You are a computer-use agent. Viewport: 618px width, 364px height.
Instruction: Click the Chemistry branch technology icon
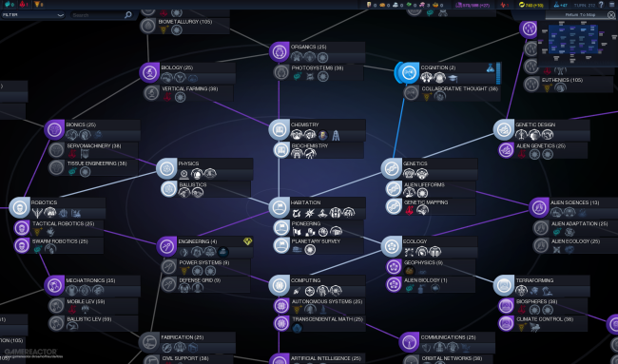click(x=279, y=129)
